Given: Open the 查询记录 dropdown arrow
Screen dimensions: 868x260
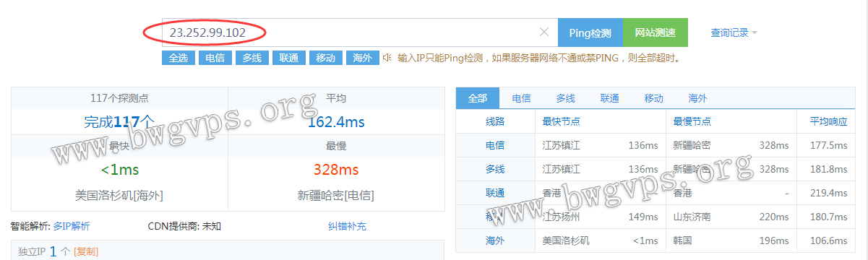Looking at the screenshot, I should click(755, 32).
